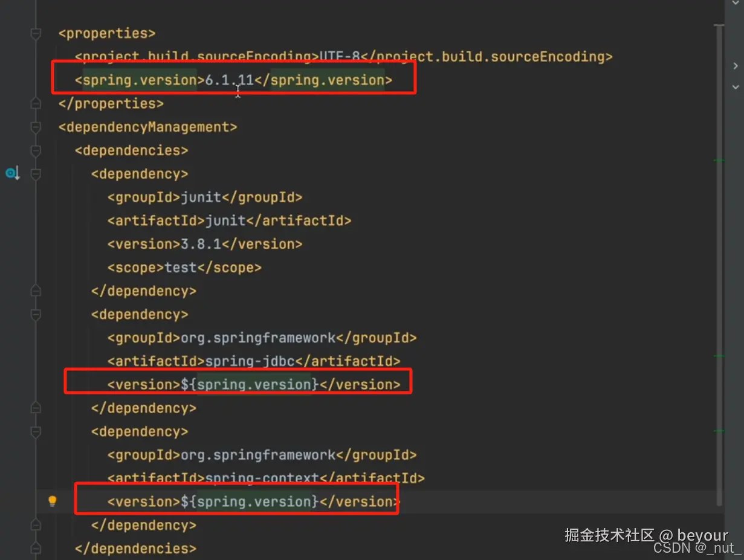Screen dimensions: 744x560
Task: Click the closing </dependencies> tag
Action: pos(136,549)
